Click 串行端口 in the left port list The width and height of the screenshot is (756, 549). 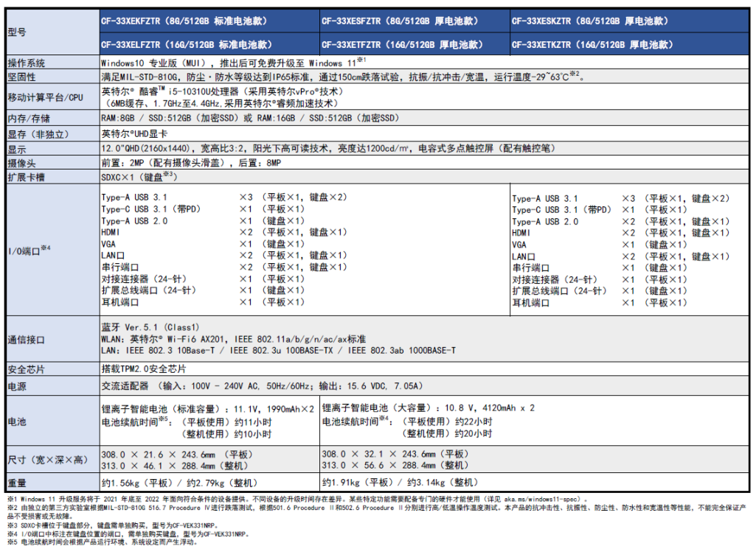pos(120,267)
